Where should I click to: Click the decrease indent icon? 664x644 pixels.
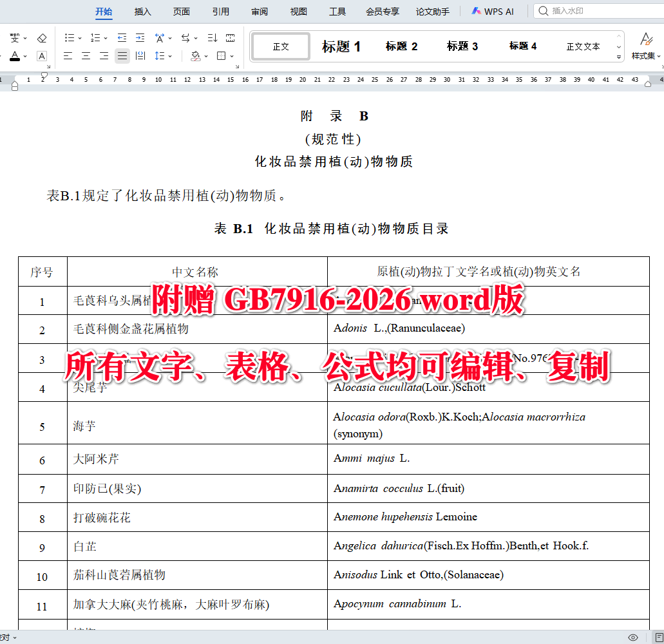(122, 38)
